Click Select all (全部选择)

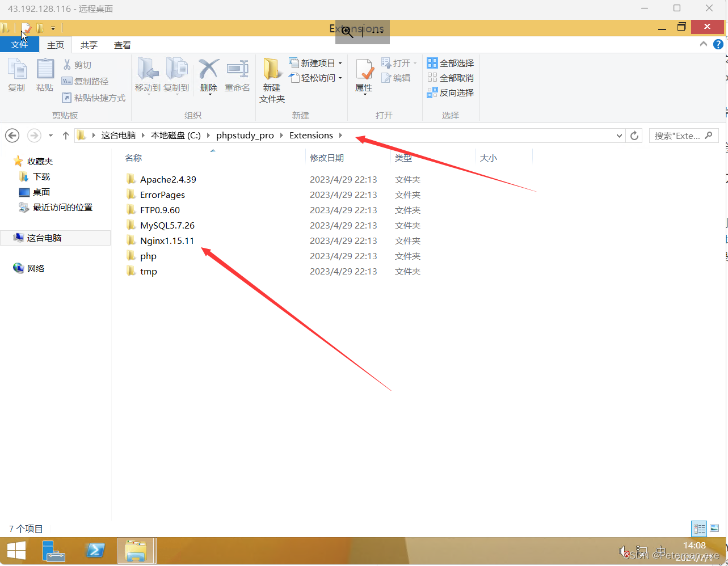[x=451, y=63]
